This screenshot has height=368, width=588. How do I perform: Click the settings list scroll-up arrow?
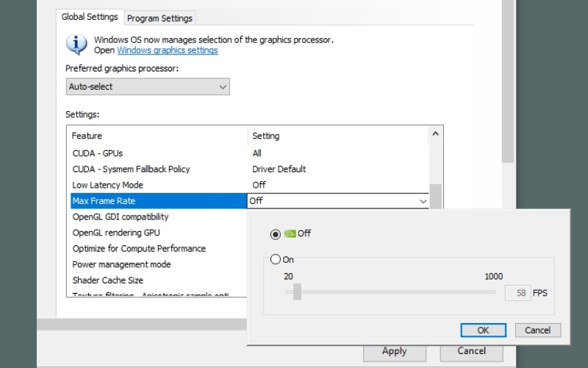(435, 134)
